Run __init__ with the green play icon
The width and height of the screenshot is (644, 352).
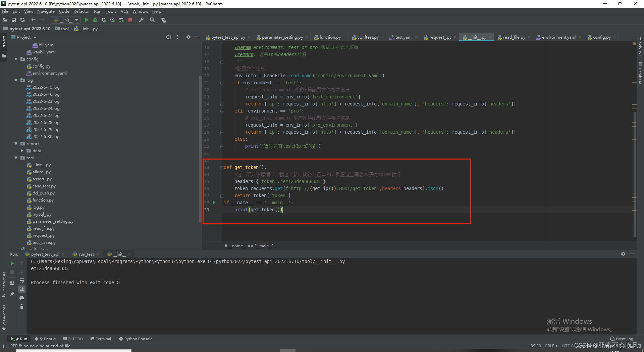[x=87, y=20]
